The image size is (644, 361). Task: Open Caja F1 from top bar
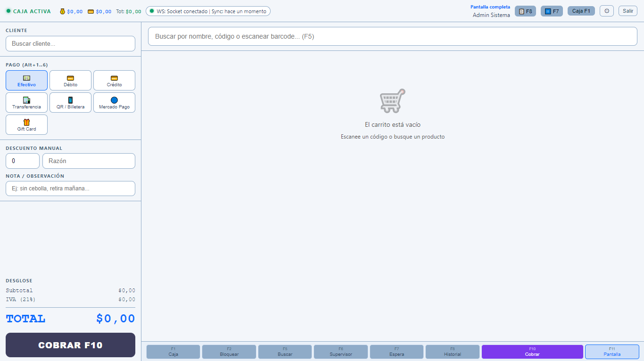pyautogui.click(x=581, y=11)
